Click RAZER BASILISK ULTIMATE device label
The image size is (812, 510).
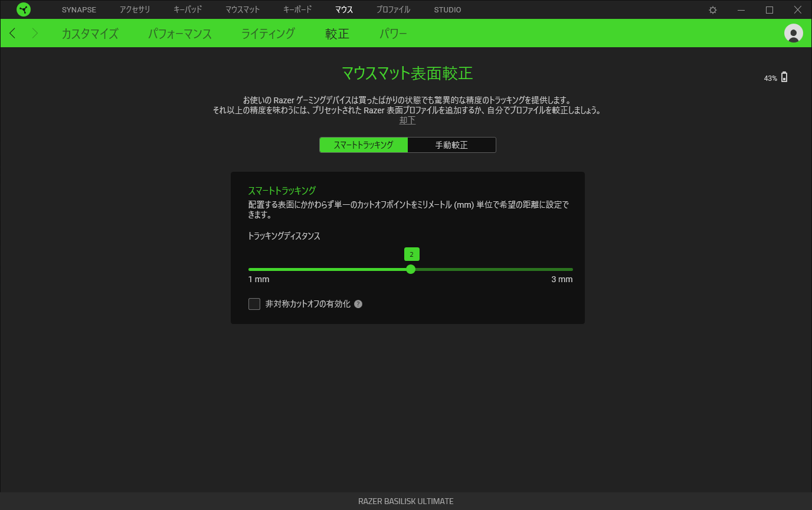pos(406,501)
